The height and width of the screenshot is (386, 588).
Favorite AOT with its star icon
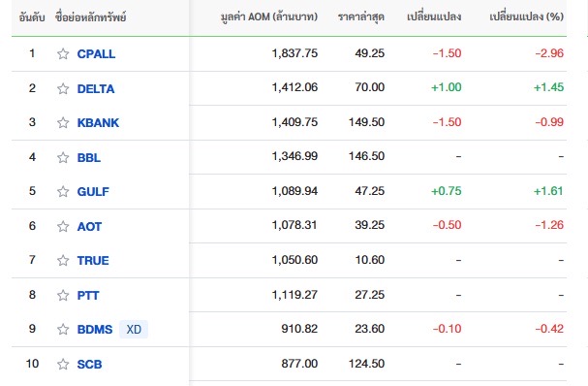[63, 226]
